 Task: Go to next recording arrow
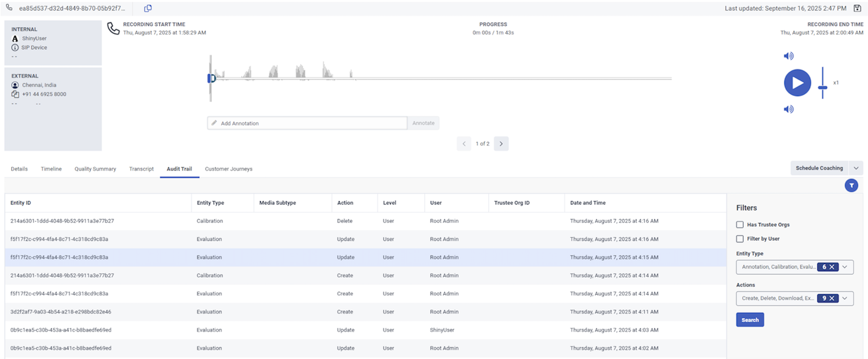pos(501,144)
